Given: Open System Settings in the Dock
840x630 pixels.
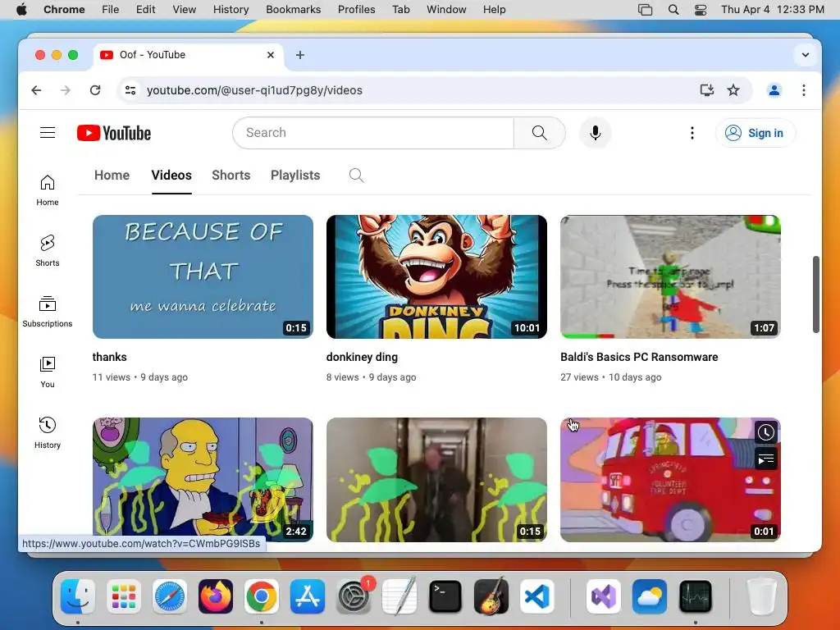Looking at the screenshot, I should pos(354,596).
